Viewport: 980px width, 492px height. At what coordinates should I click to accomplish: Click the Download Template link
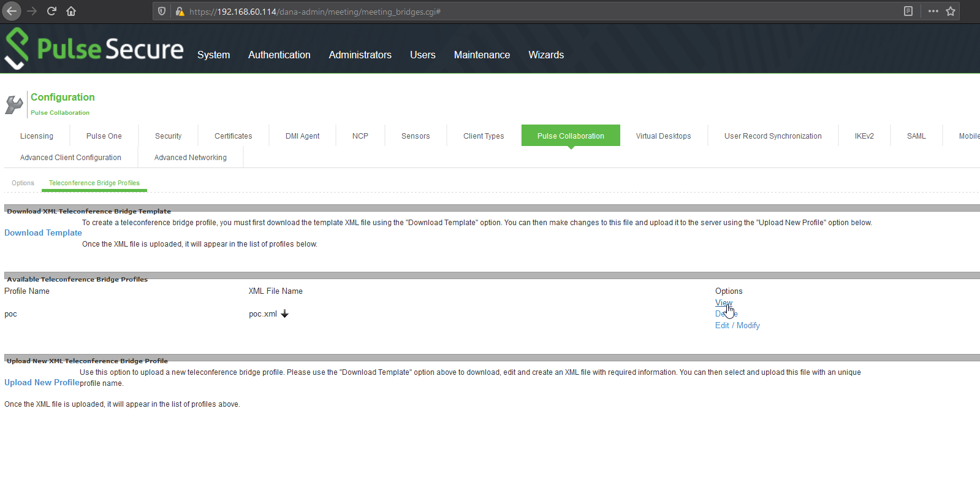[43, 233]
